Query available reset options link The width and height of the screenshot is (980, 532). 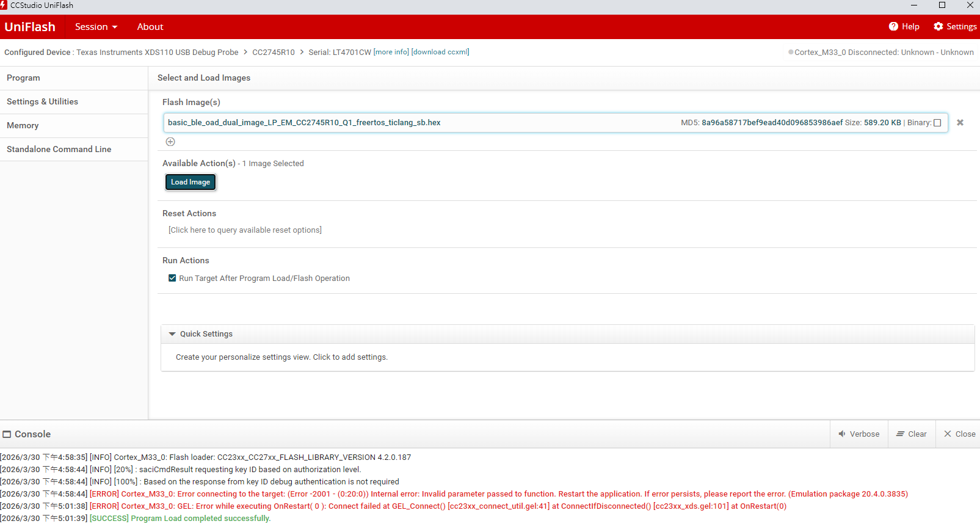click(245, 230)
